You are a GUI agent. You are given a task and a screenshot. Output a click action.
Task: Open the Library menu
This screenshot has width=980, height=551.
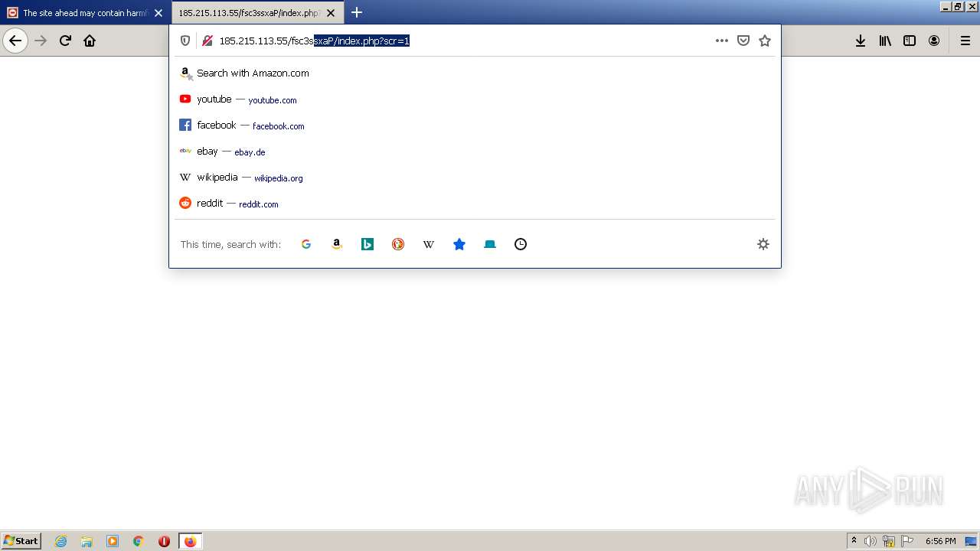coord(885,41)
